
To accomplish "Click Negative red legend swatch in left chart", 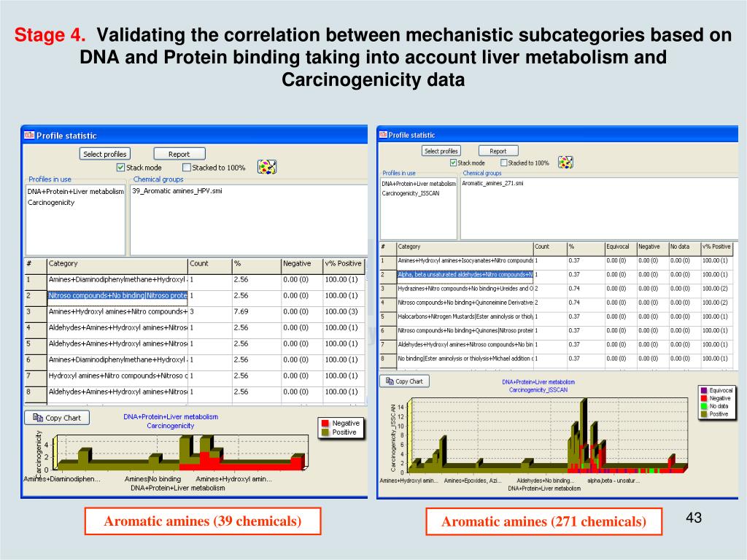I will 325,423.
